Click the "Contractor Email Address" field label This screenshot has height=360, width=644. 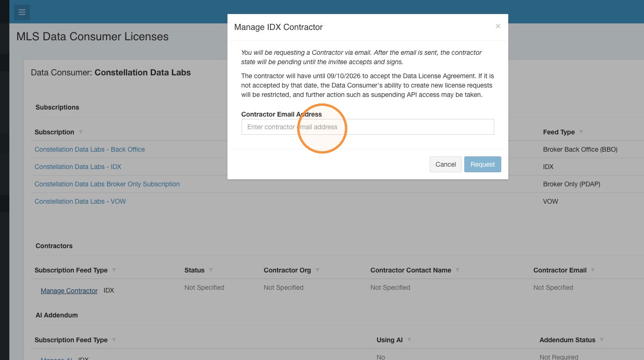[x=282, y=114]
